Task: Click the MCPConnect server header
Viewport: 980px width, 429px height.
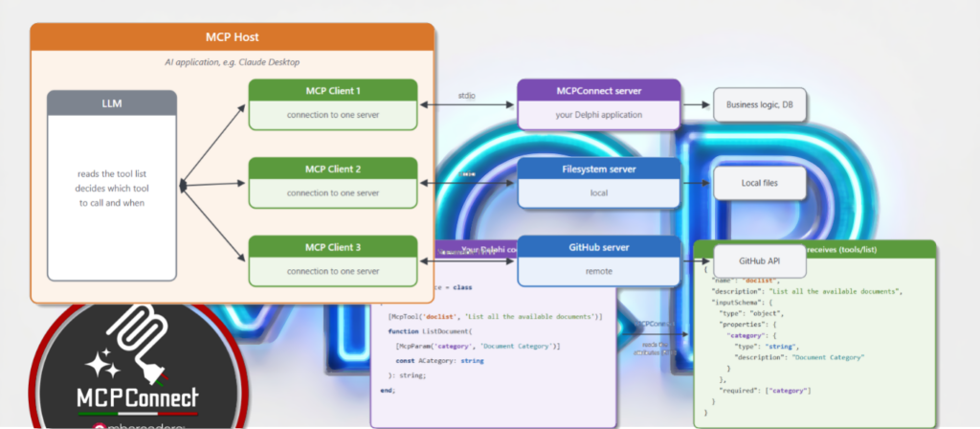Action: coord(599,90)
